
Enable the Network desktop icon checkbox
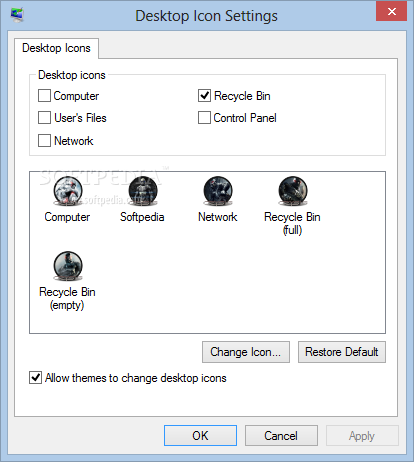pyautogui.click(x=44, y=141)
